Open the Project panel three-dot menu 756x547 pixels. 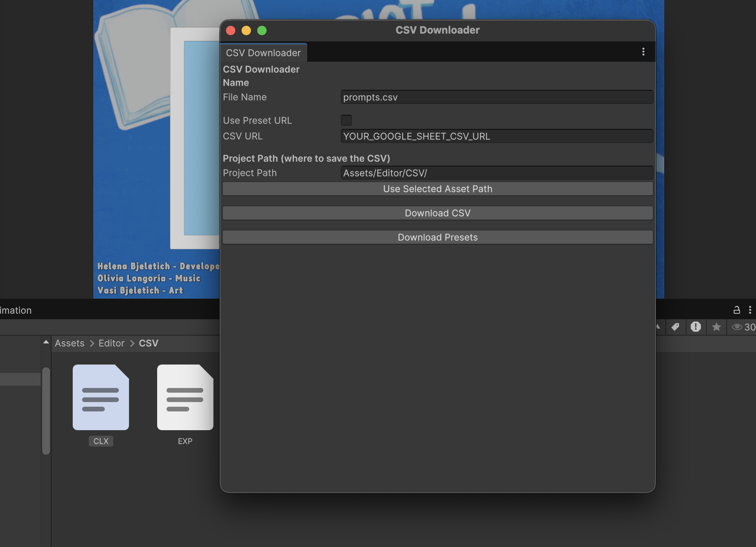click(750, 310)
